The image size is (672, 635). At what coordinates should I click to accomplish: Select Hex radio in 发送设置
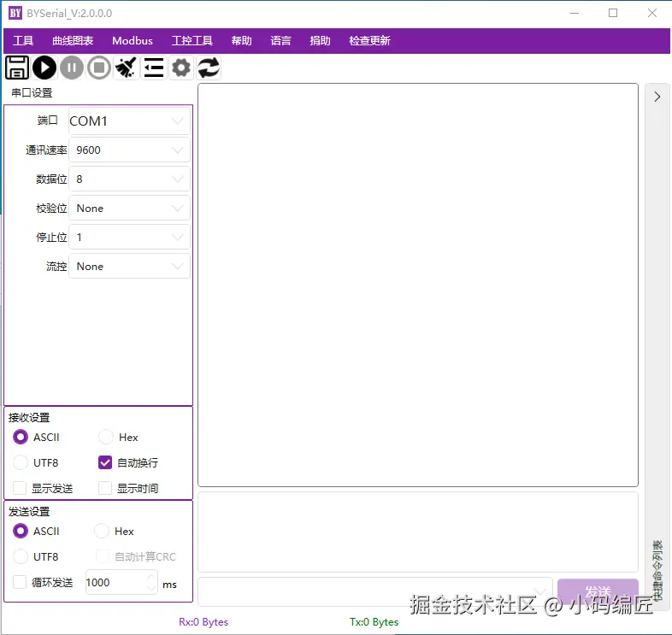click(102, 531)
